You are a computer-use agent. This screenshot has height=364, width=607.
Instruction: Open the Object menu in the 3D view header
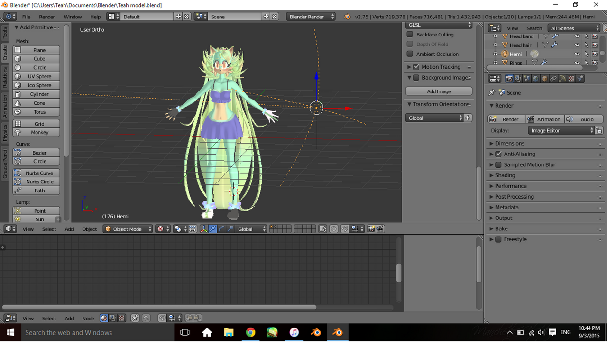coord(90,229)
